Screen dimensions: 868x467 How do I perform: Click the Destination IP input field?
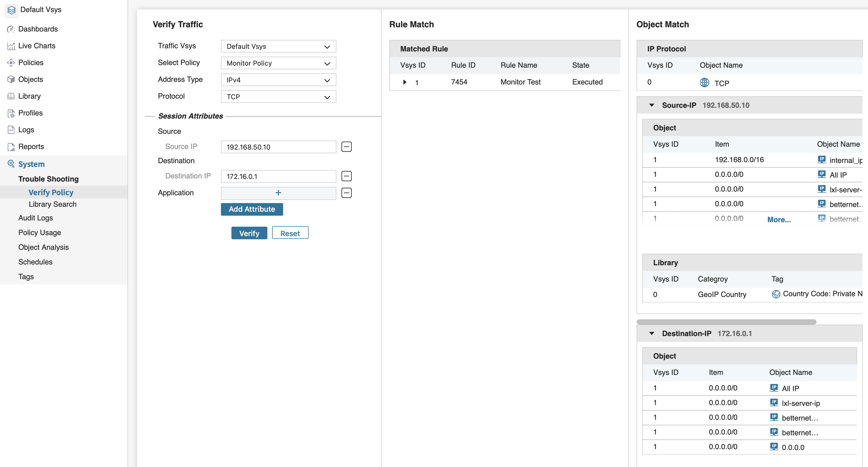[x=278, y=176]
